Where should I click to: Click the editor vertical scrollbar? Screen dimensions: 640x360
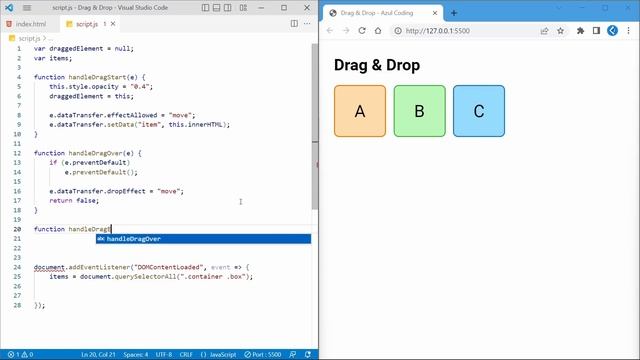[x=315, y=127]
